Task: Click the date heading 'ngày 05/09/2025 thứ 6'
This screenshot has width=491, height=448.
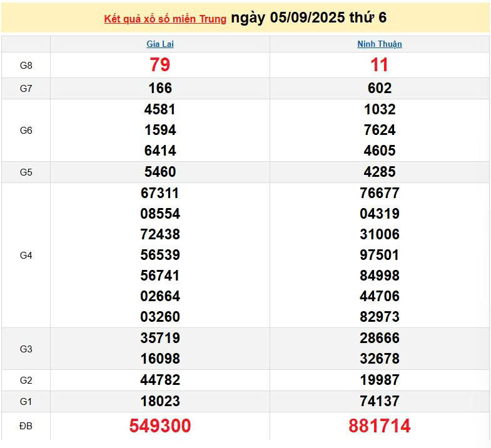Action: (x=309, y=18)
